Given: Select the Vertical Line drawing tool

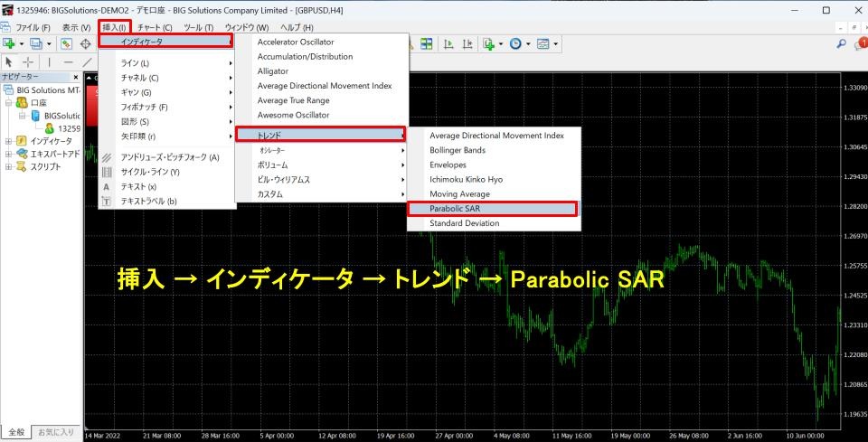Looking at the screenshot, I should tap(49, 62).
